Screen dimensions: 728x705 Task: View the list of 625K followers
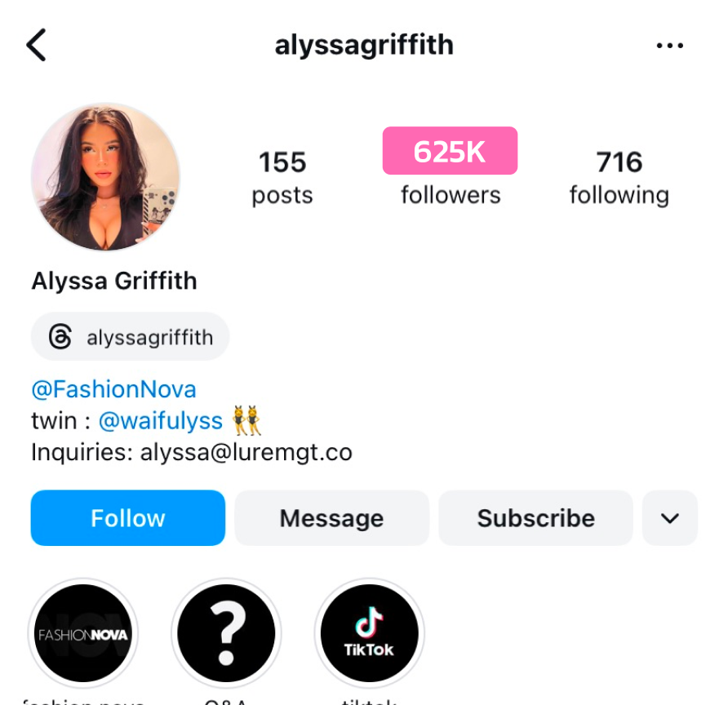pos(451,167)
